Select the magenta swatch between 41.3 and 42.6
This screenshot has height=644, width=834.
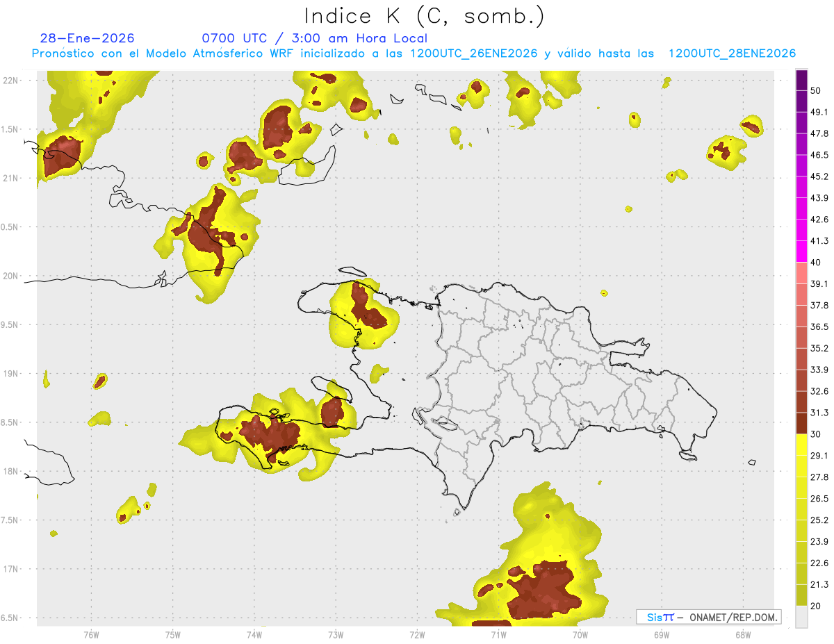(x=801, y=230)
